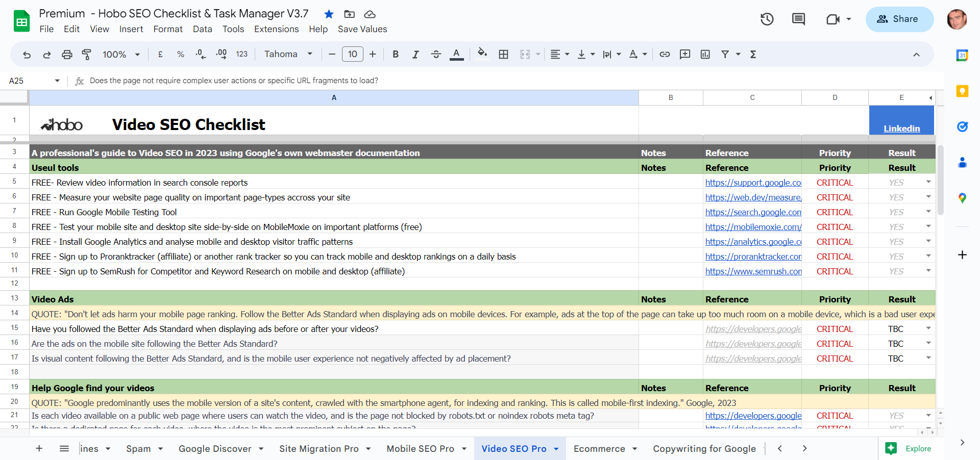Open the Save Values menu
This screenshot has height=460, width=980.
click(362, 29)
